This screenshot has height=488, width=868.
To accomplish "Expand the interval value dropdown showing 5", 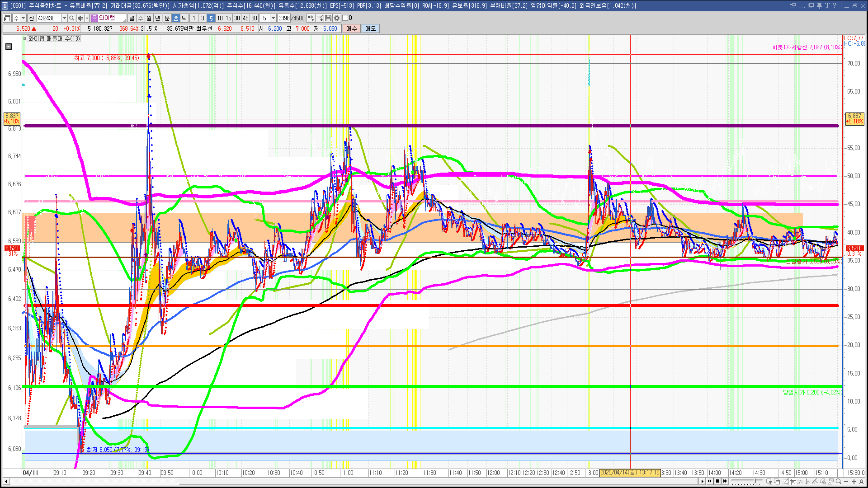I will [273, 18].
